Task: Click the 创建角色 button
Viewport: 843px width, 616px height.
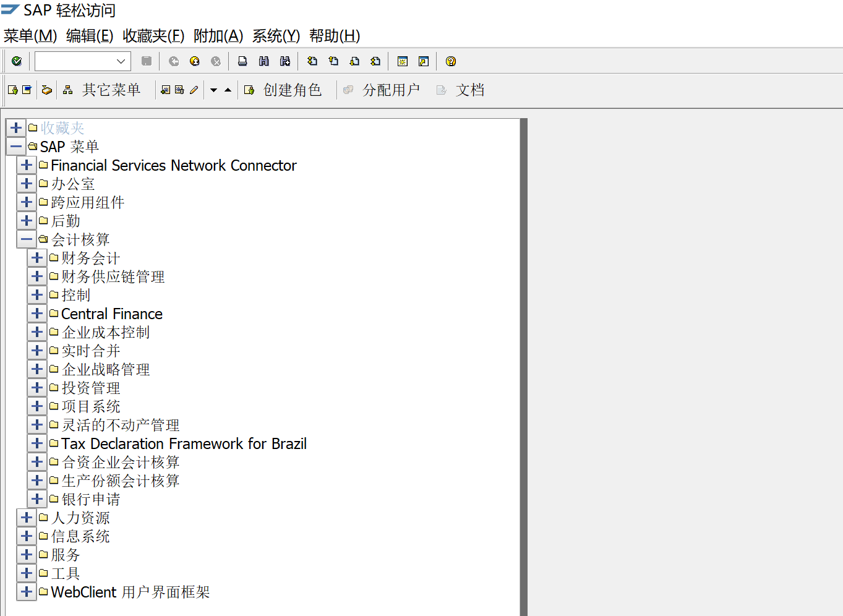Action: point(283,90)
